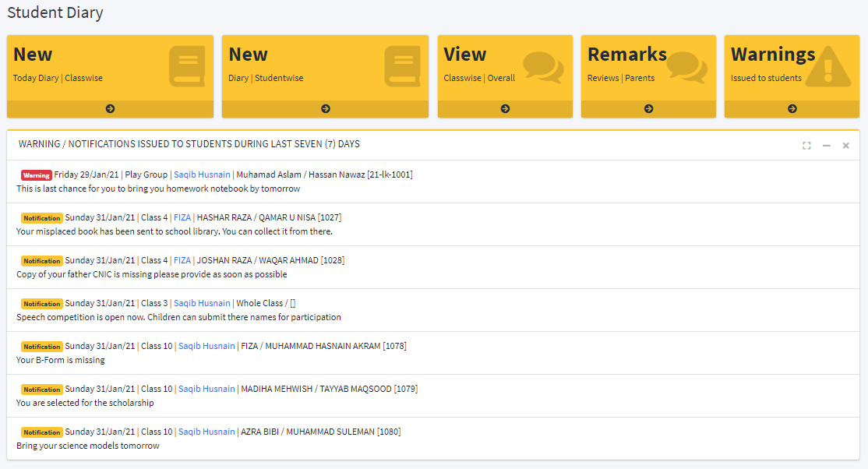The height and width of the screenshot is (469, 868).
Task: Click the red Warning badge
Action: point(37,175)
